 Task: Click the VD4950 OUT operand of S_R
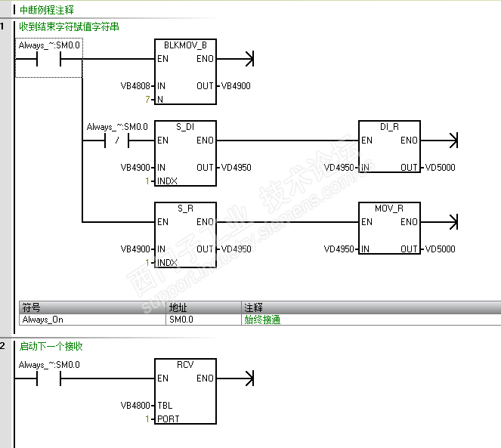pos(236,249)
